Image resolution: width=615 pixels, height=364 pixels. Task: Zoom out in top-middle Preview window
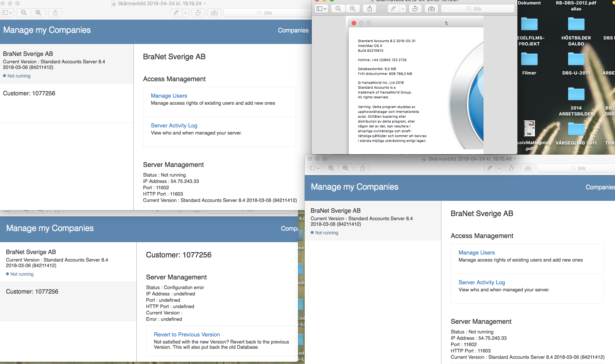point(338,9)
